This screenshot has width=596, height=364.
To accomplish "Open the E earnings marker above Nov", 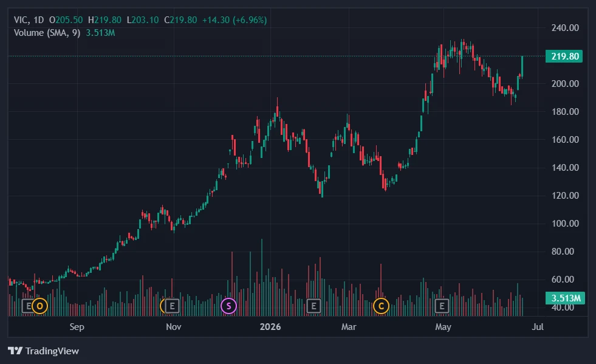I will pyautogui.click(x=172, y=306).
